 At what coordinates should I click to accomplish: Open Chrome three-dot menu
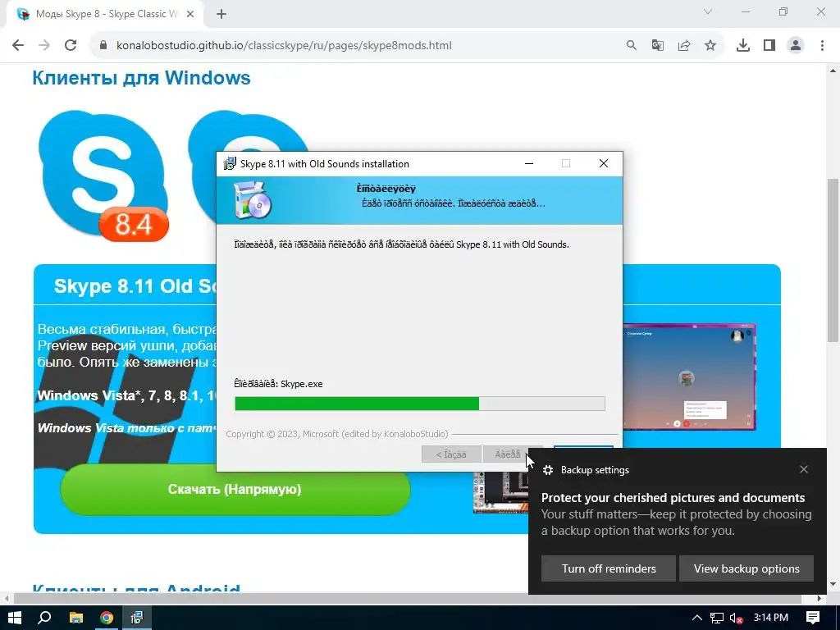(822, 46)
